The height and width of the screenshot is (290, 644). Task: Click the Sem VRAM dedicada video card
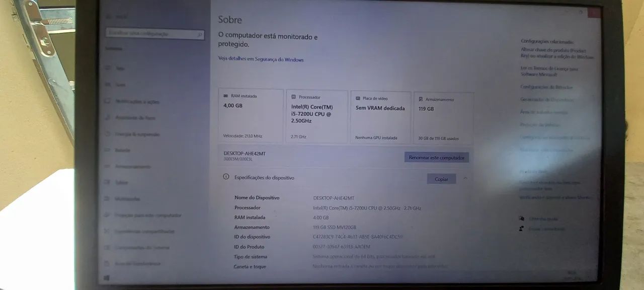(x=380, y=117)
